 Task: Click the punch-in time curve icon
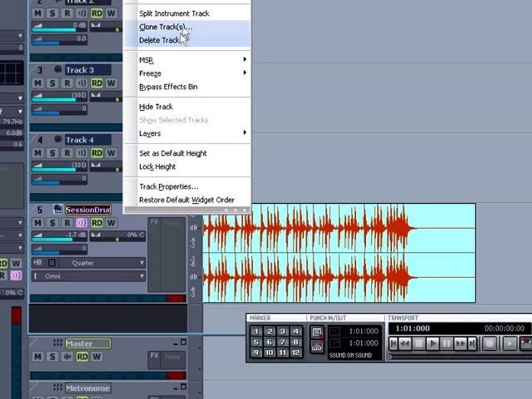(x=335, y=331)
